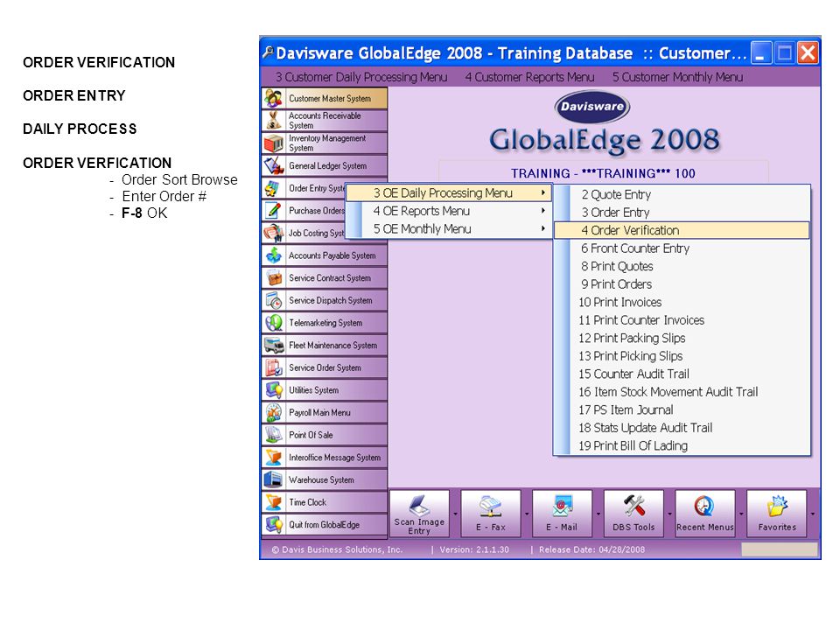The image size is (840, 630).
Task: Open the Inventory Management System icon
Action: (x=274, y=143)
